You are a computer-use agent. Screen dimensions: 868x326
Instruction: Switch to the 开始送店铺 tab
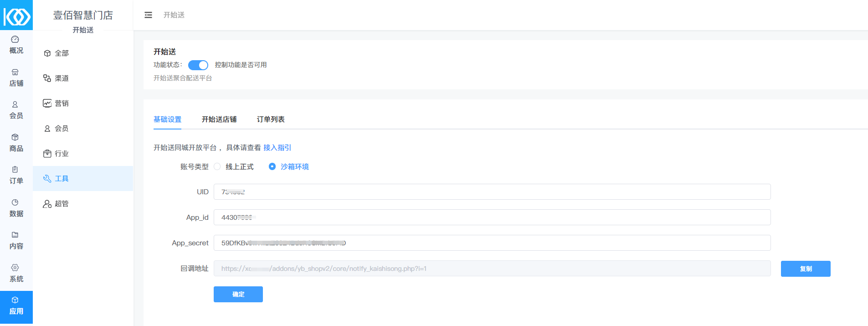pos(219,119)
